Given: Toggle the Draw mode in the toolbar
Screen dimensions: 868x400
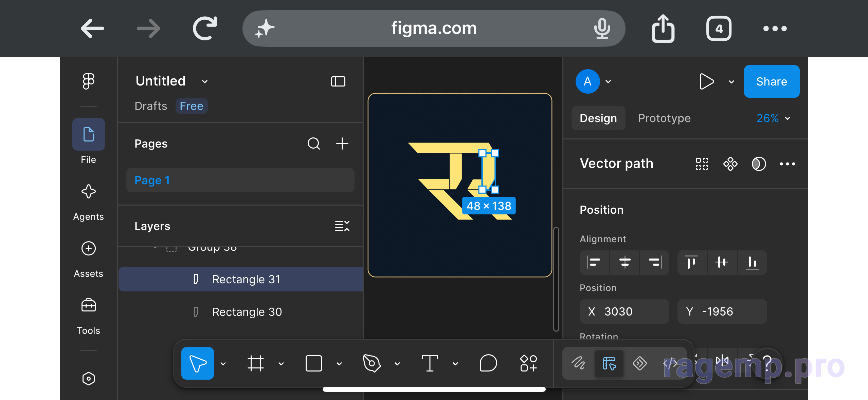Looking at the screenshot, I should click(x=578, y=363).
